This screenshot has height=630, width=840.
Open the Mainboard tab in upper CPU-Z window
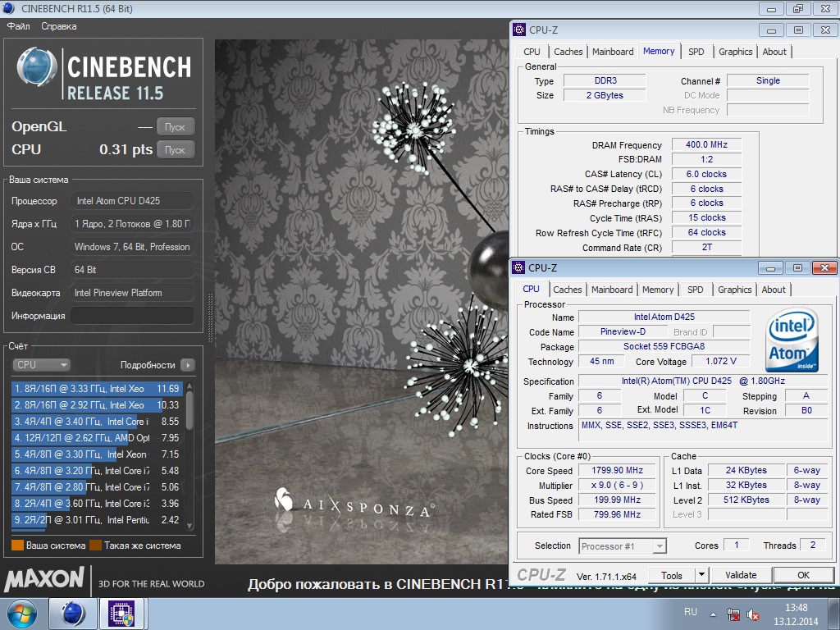tap(613, 52)
